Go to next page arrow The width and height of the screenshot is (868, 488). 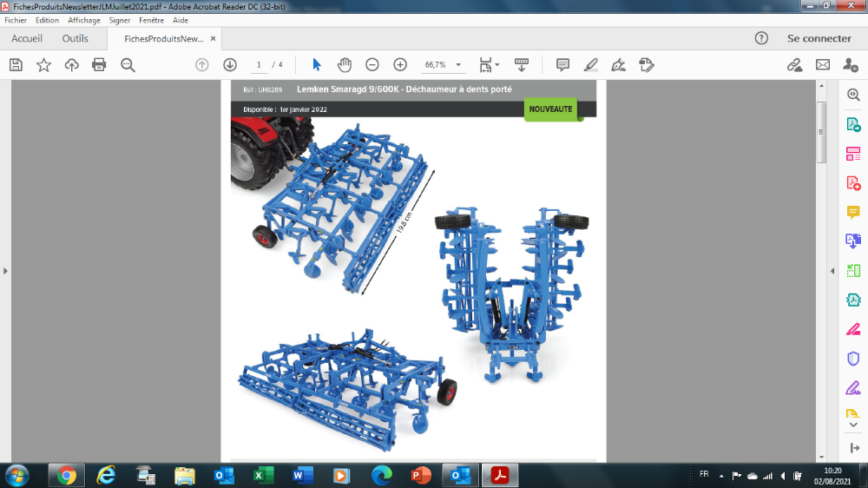tap(230, 65)
